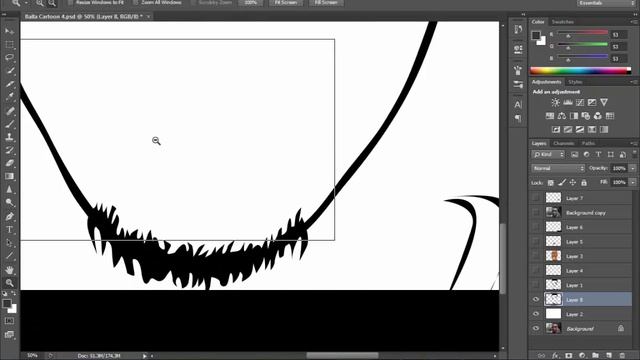Hide the Background layer eye
640x360 pixels.
click(536, 329)
